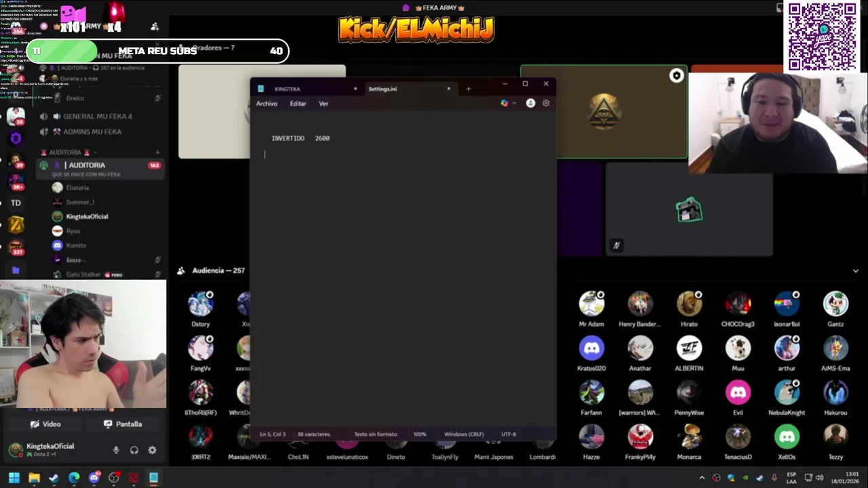Click the muted mic icon on speaker tile

pyautogui.click(x=616, y=245)
